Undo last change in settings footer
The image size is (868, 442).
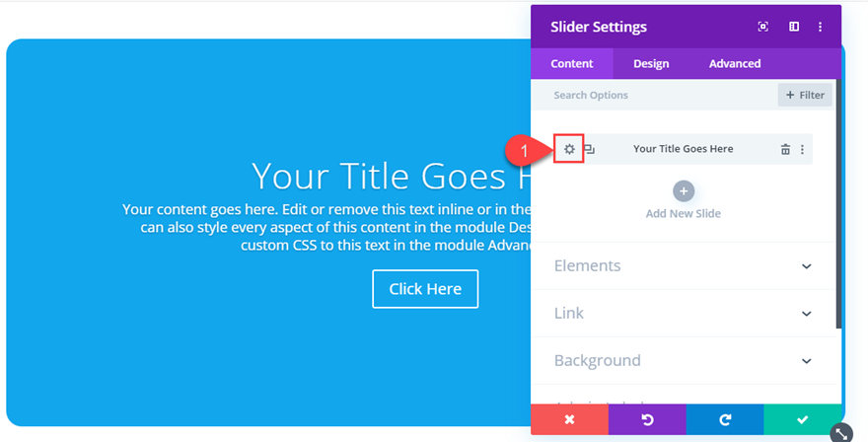(647, 419)
